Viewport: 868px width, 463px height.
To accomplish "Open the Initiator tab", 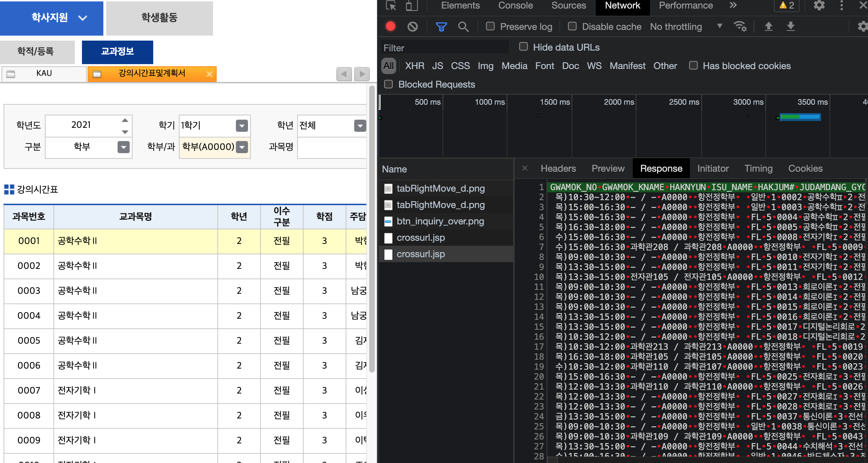I will 713,168.
